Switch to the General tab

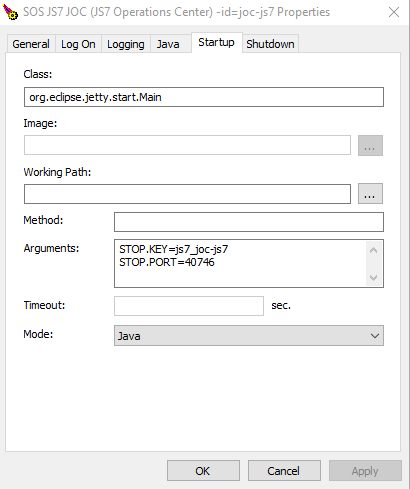click(x=31, y=44)
